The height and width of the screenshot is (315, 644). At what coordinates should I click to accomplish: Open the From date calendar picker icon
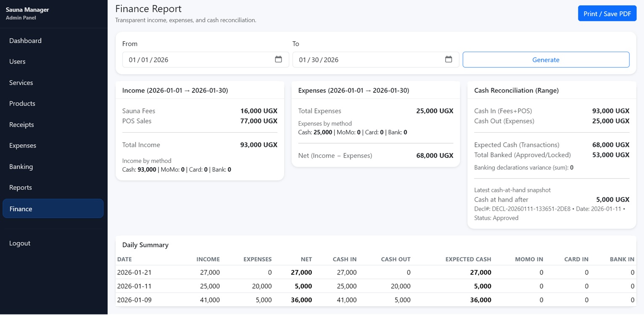click(x=278, y=59)
